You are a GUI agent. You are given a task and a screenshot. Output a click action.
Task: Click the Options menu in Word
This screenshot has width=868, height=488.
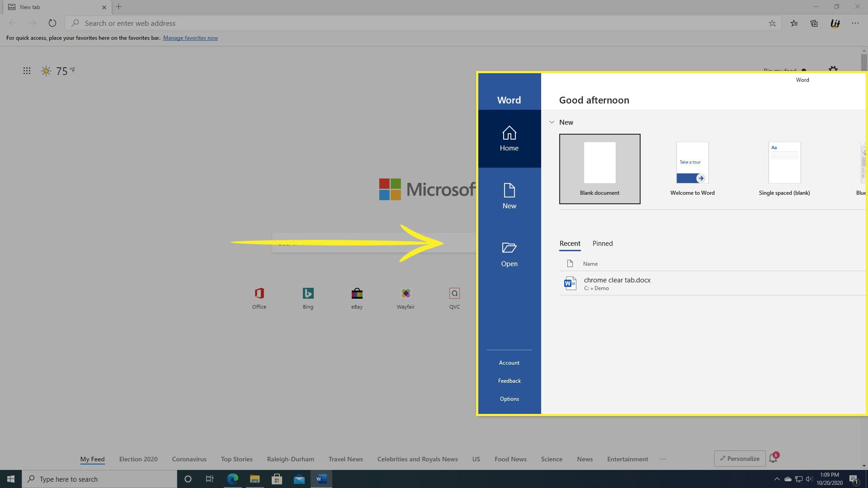[x=509, y=399]
